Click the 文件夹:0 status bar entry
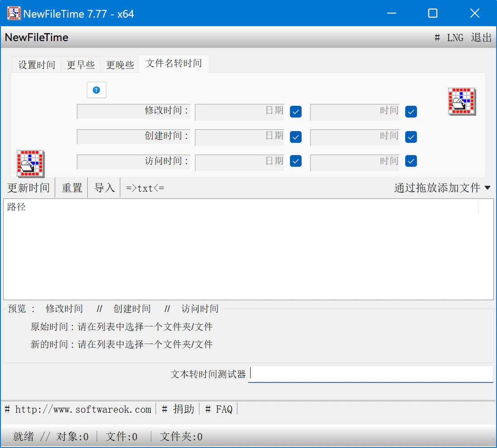Viewport: 497px width, 448px height. pos(181,437)
